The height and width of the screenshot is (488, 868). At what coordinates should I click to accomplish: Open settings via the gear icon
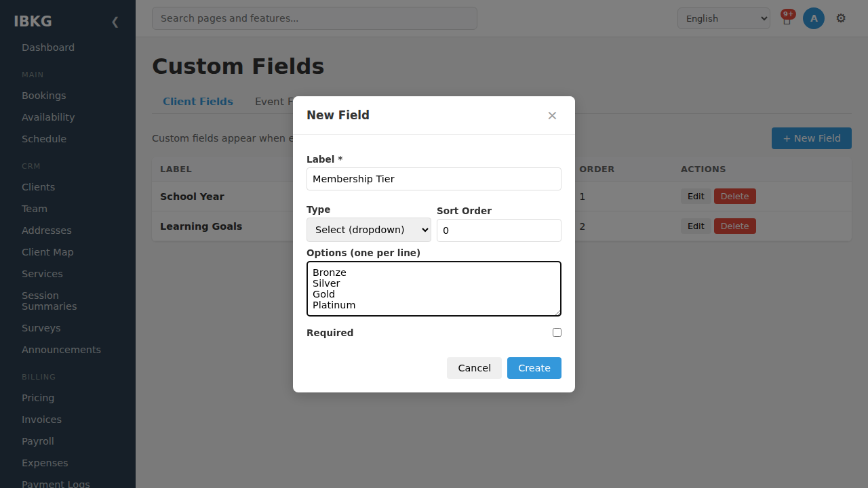click(841, 18)
